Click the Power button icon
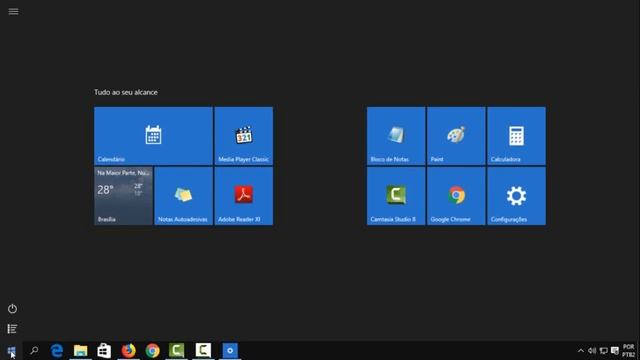The height and width of the screenshot is (360, 640). click(x=12, y=309)
